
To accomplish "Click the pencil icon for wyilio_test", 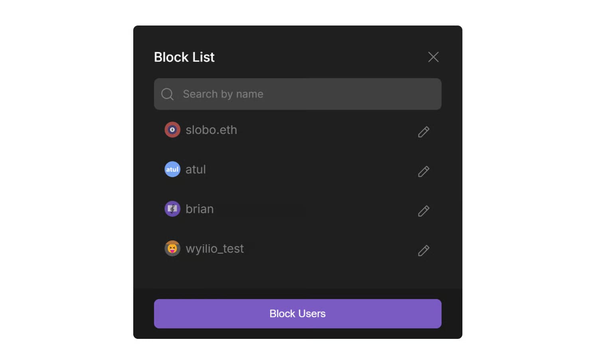I will point(423,250).
